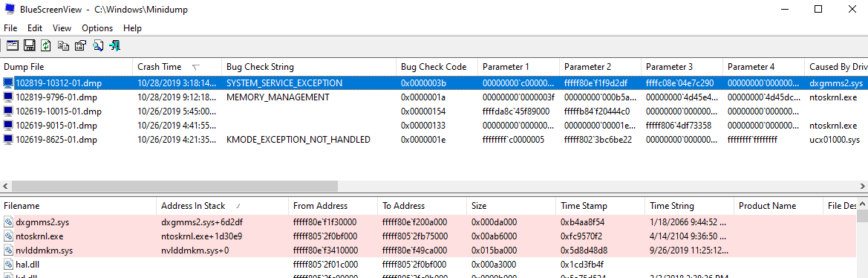Screen dimensions: 868x278
Task: Click ntoskrnl.exe+1d30e9 stack address
Action: (201, 236)
